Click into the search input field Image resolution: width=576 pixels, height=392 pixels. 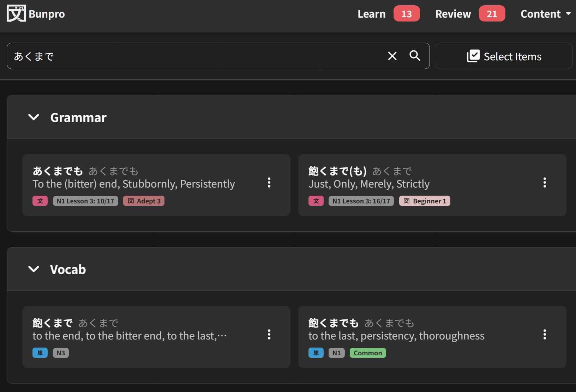198,56
